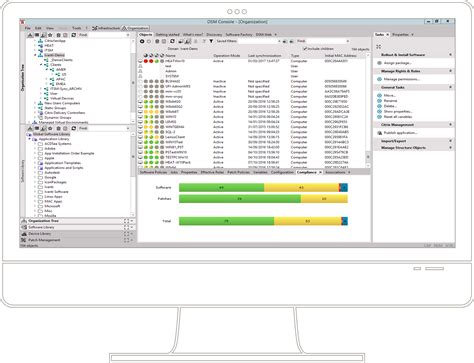Viewport: 474px width, 363px height.
Task: Click the icon next to the Delete task
Action: pyautogui.click(x=379, y=106)
